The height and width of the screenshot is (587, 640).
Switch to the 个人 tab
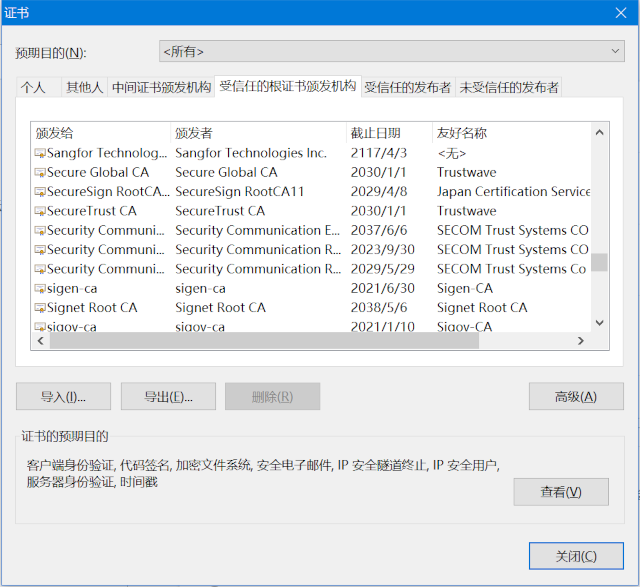coord(34,88)
